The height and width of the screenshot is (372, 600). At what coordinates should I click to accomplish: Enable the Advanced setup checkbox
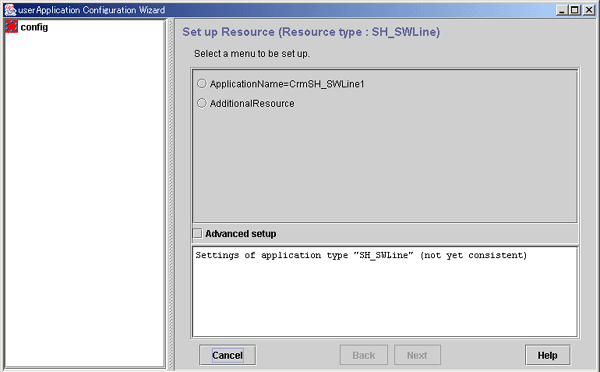(x=197, y=233)
